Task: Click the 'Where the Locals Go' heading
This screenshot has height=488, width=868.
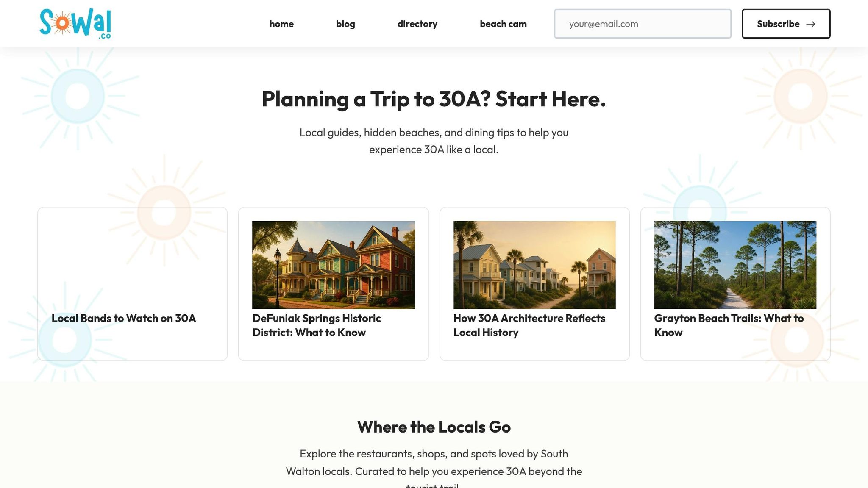Action: point(434,427)
